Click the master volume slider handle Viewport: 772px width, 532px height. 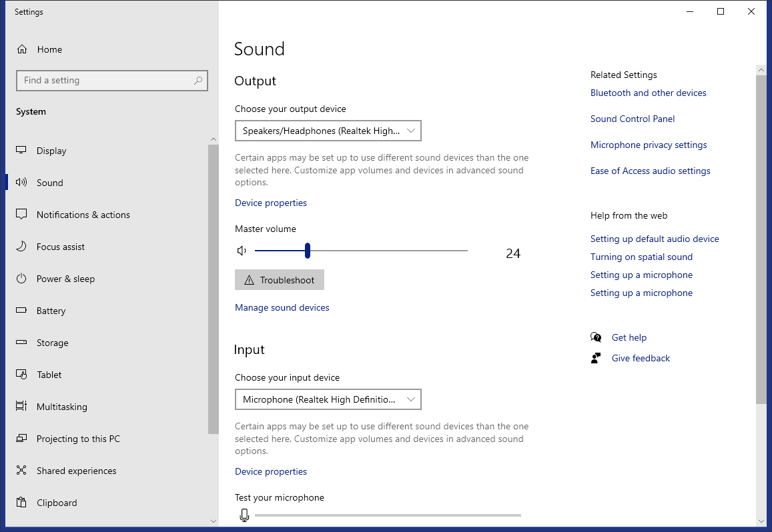[307, 251]
